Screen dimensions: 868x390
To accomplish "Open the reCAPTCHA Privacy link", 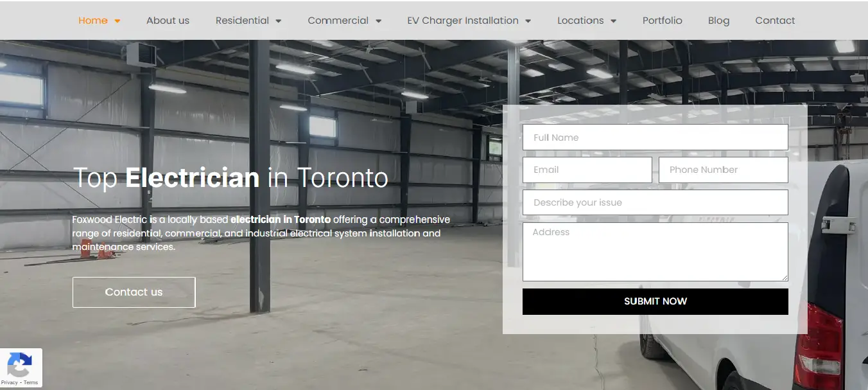I will [9, 382].
